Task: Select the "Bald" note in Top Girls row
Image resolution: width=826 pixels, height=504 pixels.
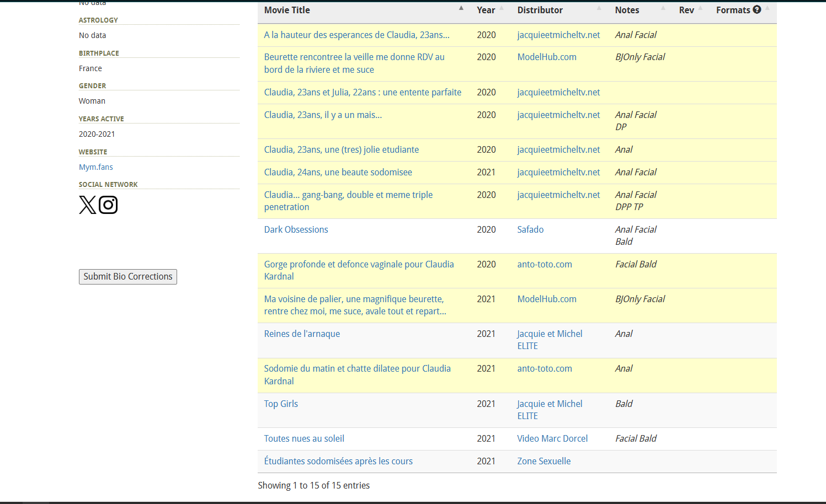Action: point(624,404)
